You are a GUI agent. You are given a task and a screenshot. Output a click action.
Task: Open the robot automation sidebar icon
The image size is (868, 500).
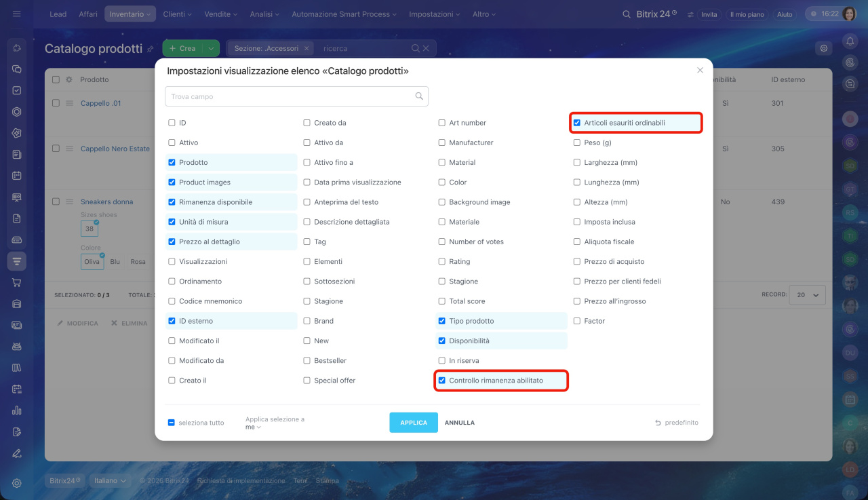[x=17, y=346]
